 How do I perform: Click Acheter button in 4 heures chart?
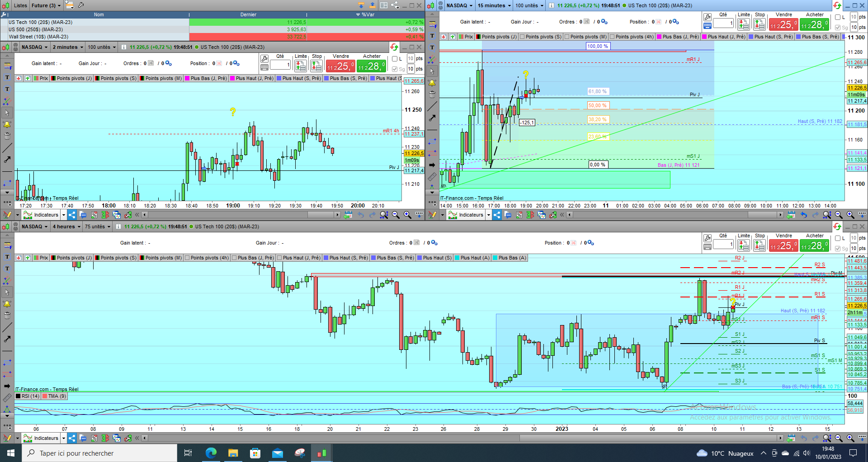click(x=814, y=245)
